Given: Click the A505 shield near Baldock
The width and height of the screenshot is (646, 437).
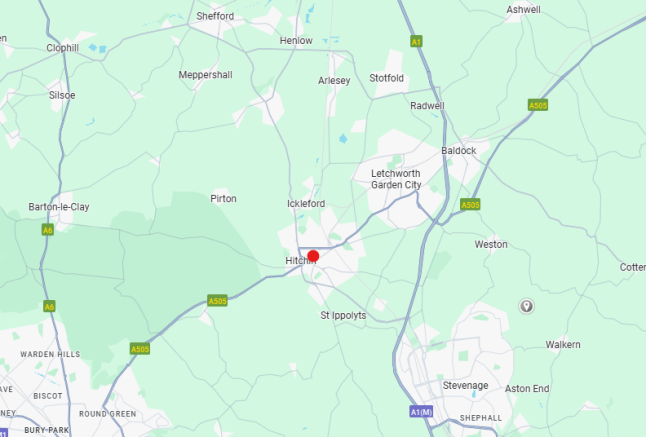Looking at the screenshot, I should point(470,205).
